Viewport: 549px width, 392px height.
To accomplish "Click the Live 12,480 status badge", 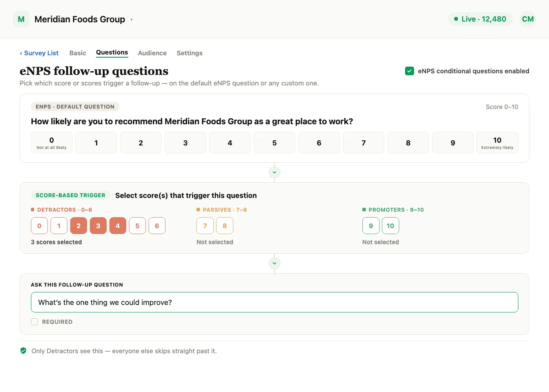I will point(480,19).
